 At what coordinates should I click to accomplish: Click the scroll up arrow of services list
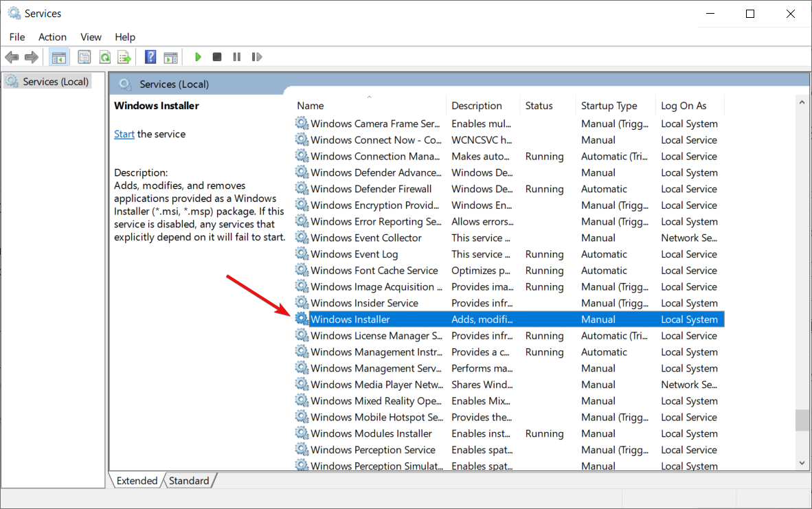point(802,102)
